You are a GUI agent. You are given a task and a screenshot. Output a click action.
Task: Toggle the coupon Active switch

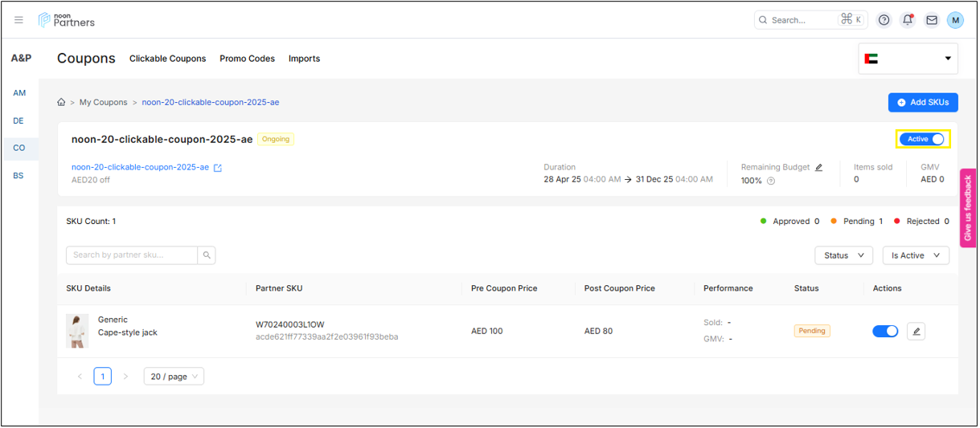pos(923,140)
